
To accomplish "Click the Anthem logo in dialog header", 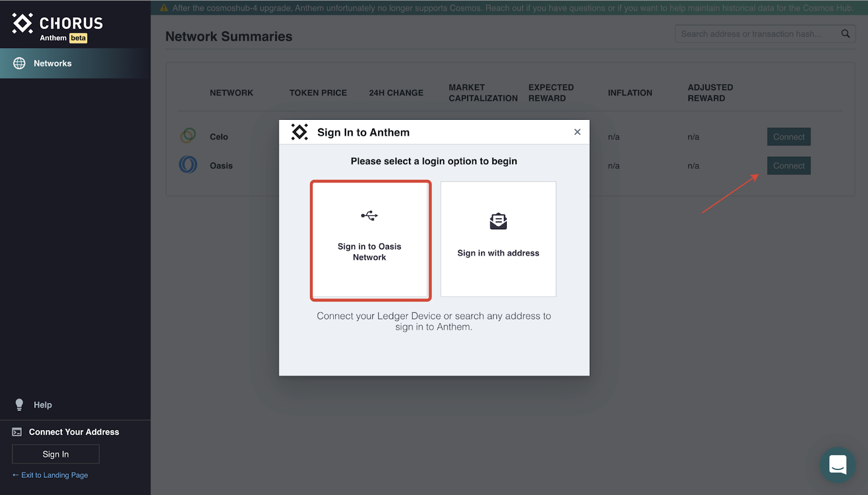I will pos(299,132).
